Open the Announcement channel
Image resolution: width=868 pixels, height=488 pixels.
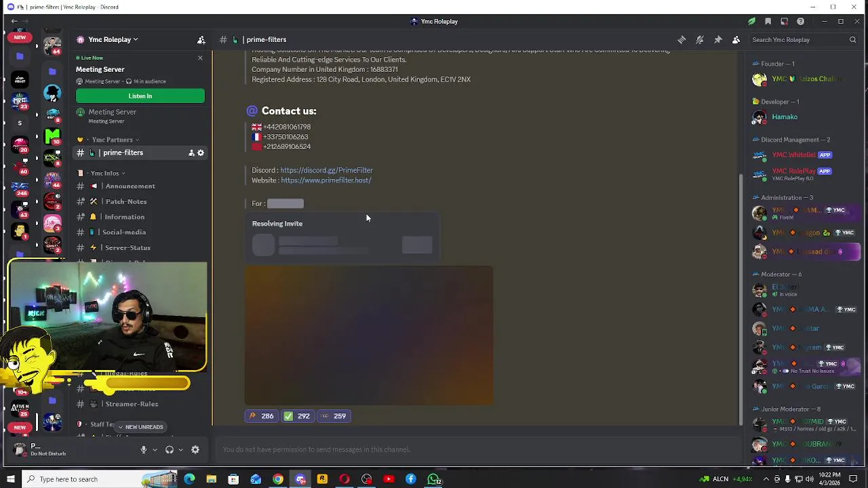point(130,186)
